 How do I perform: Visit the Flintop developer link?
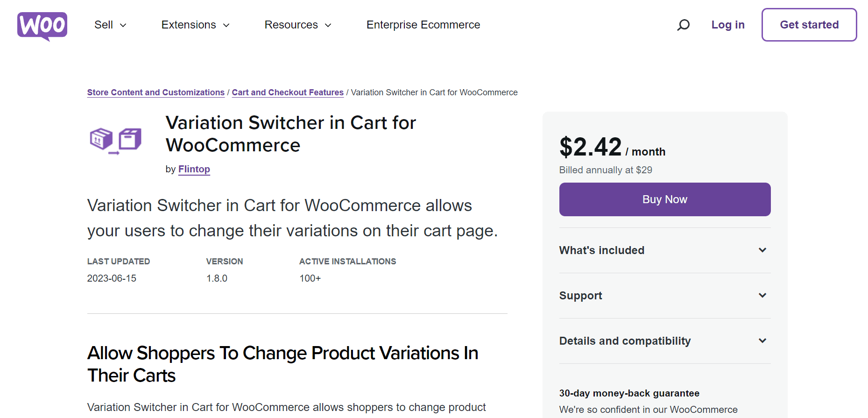click(x=194, y=169)
